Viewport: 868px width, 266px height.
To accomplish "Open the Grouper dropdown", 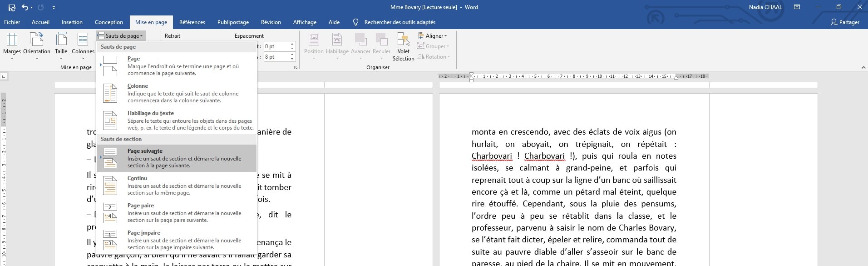I will 434,46.
